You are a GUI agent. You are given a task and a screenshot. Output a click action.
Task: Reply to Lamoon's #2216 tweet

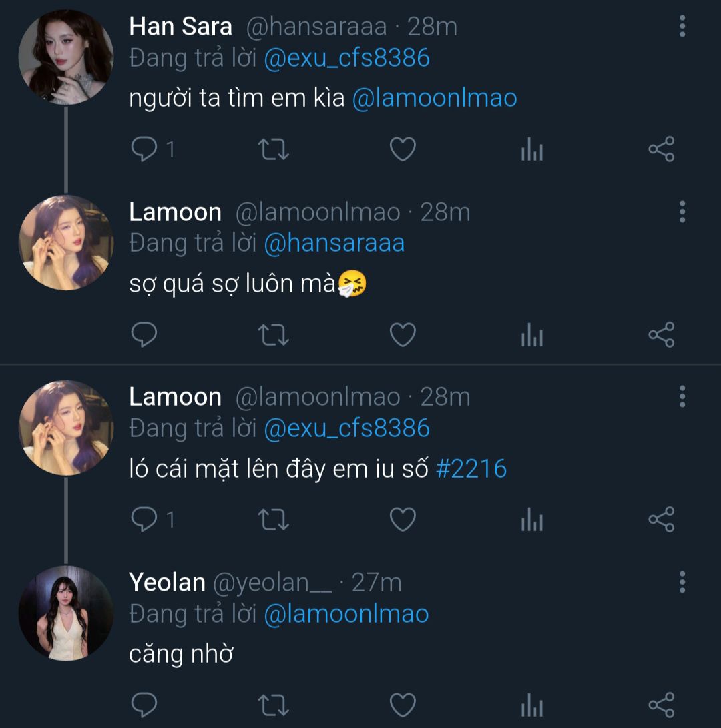point(144,520)
